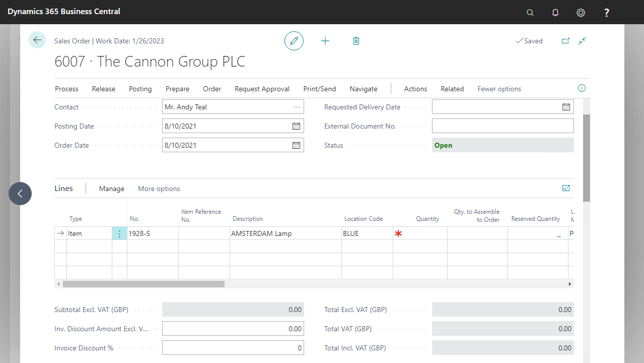644x363 pixels.
Task: Delete the sales order using trash icon
Action: [x=356, y=41]
